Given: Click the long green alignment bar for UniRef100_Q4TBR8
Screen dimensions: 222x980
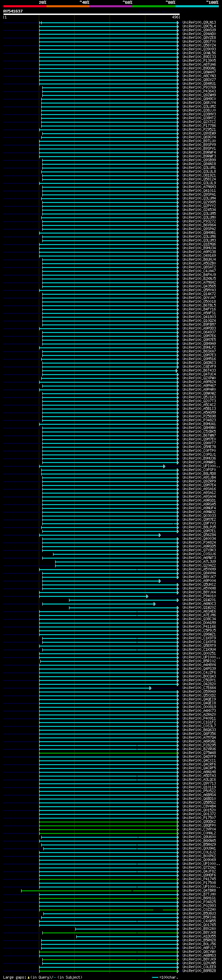Looking at the screenshot, I should tap(100, 891).
